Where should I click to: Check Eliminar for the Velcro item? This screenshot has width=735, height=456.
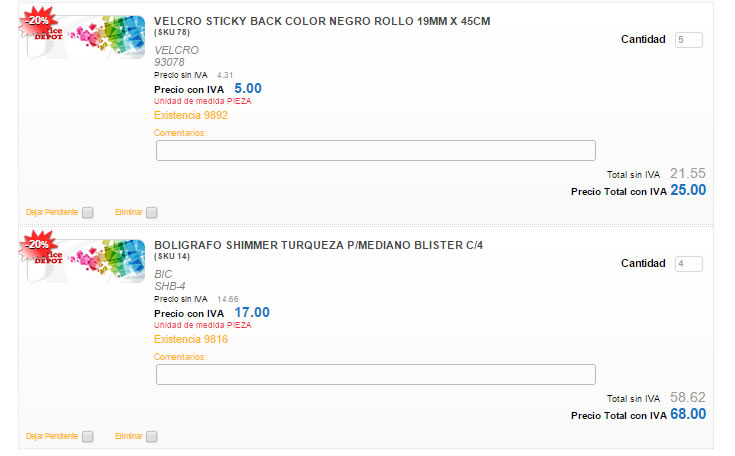151,212
